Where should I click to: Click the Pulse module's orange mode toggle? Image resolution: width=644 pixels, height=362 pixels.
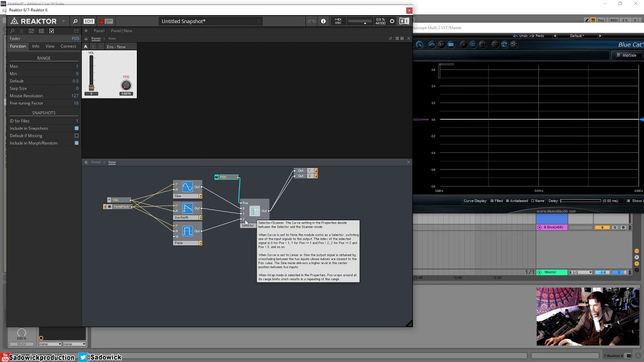pyautogui.click(x=200, y=243)
